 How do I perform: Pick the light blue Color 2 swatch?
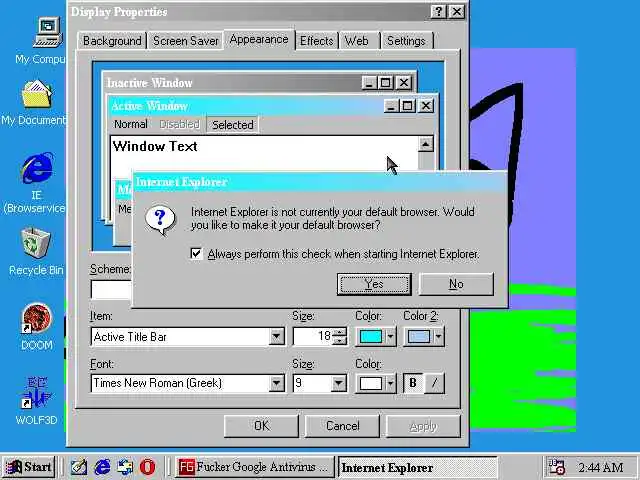(x=419, y=337)
